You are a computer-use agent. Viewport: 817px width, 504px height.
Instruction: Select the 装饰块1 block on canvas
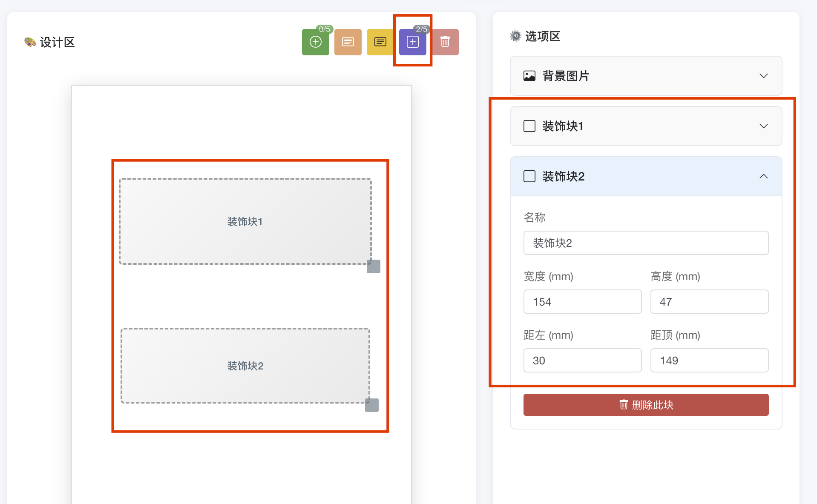(245, 221)
